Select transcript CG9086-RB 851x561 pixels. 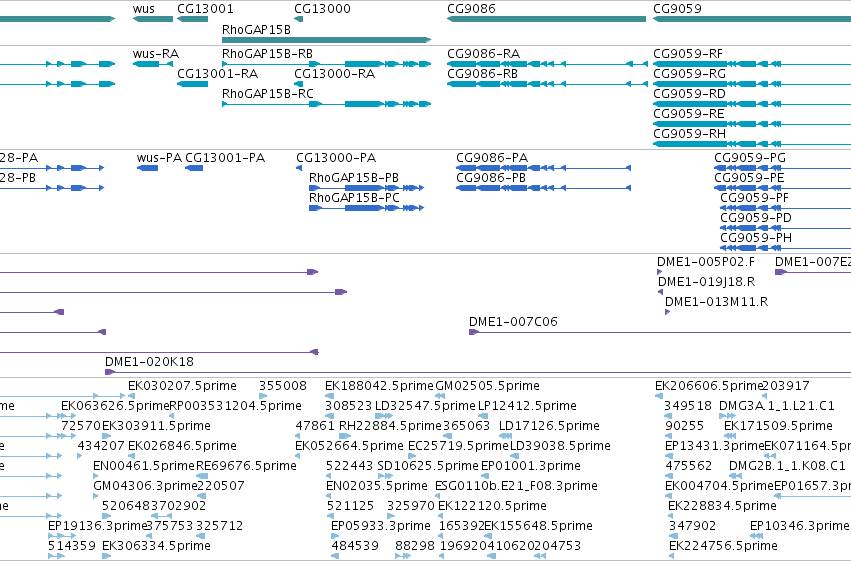click(482, 74)
